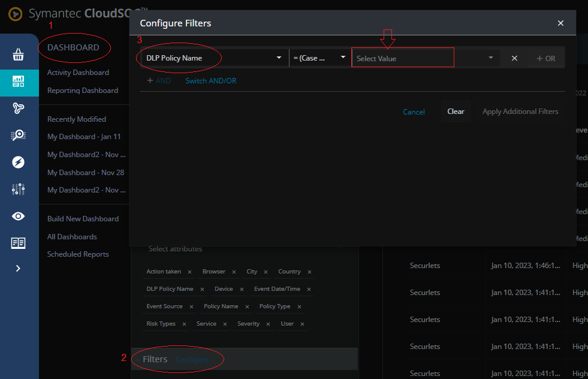Click the Cancel link in dialog
Viewport: 588px width, 379px height.
(x=414, y=112)
